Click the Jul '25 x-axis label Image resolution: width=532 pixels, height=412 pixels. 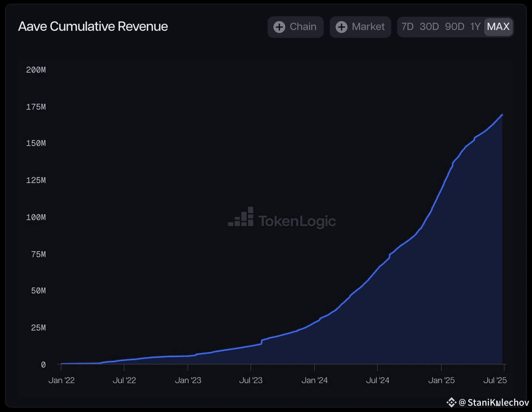495,380
